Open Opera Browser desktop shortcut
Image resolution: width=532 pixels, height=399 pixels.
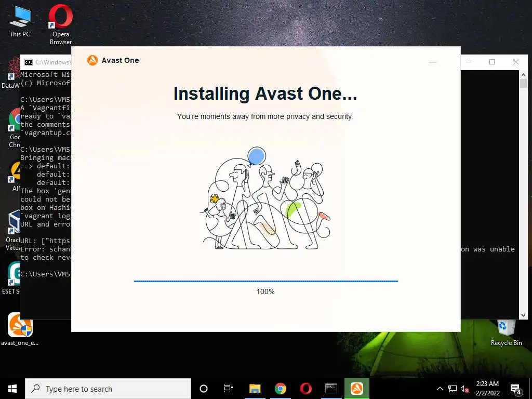click(61, 25)
